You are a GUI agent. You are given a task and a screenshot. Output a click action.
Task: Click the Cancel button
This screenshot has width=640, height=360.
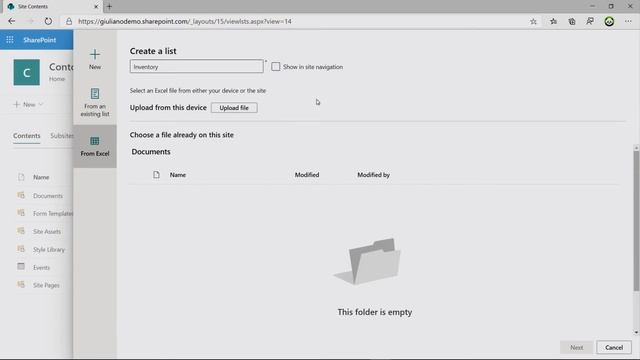[x=614, y=347]
